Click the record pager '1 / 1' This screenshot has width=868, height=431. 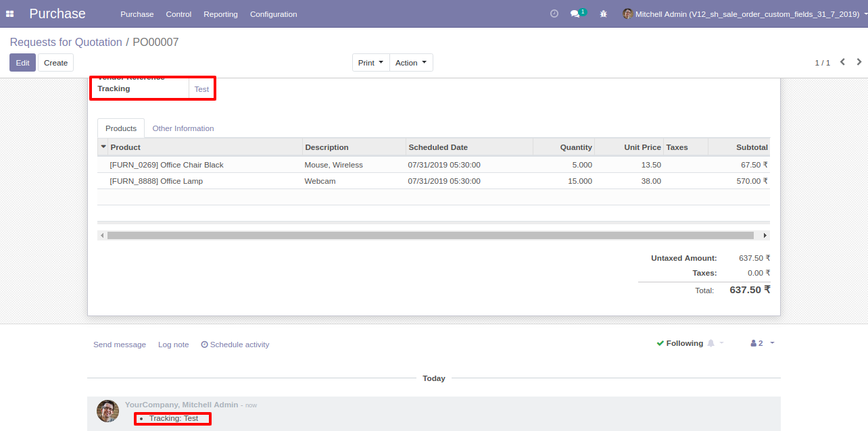tap(822, 63)
